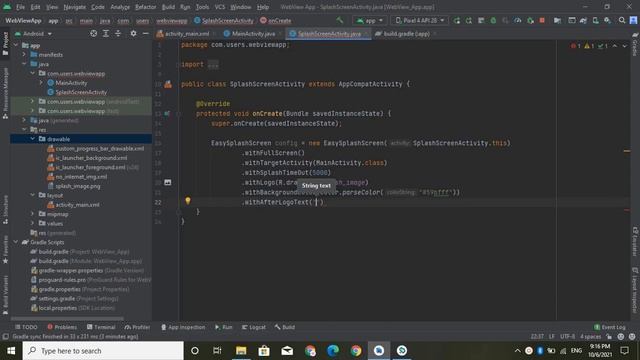Open the Profiler tool window
The height and width of the screenshot is (360, 640).
(138, 327)
